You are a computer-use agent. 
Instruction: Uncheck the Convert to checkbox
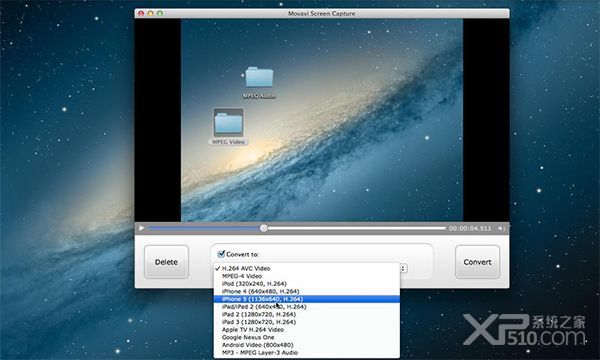click(x=221, y=254)
